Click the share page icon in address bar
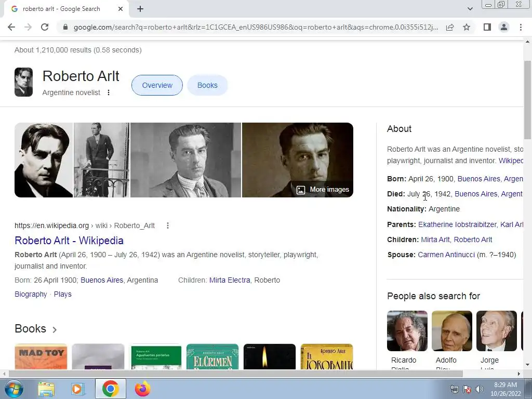This screenshot has height=399, width=532. pyautogui.click(x=450, y=27)
